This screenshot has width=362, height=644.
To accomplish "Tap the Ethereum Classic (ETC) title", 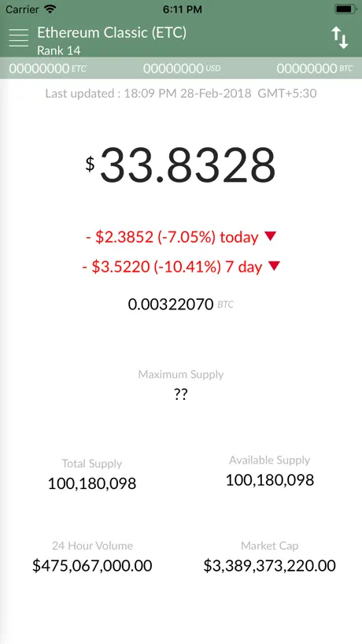I will pos(112,32).
